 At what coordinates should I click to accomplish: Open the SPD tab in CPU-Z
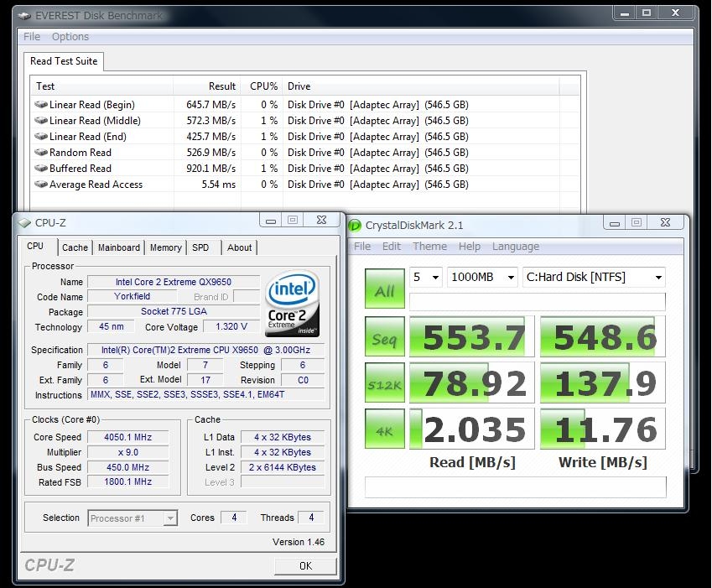coord(200,247)
